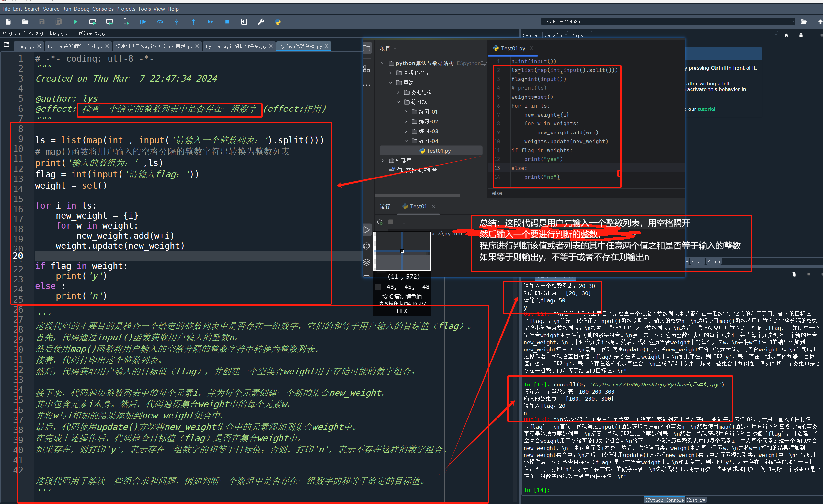Screen dimensions: 823x504
Task: Expand the 练习-01 folder
Action: click(x=406, y=112)
